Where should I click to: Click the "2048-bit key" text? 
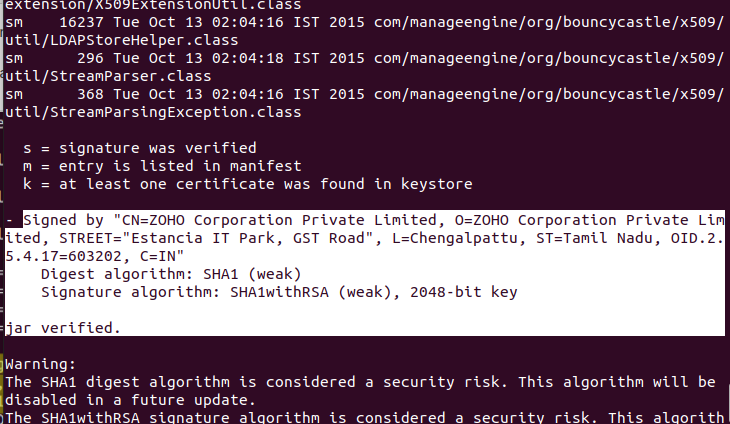[x=469, y=292]
